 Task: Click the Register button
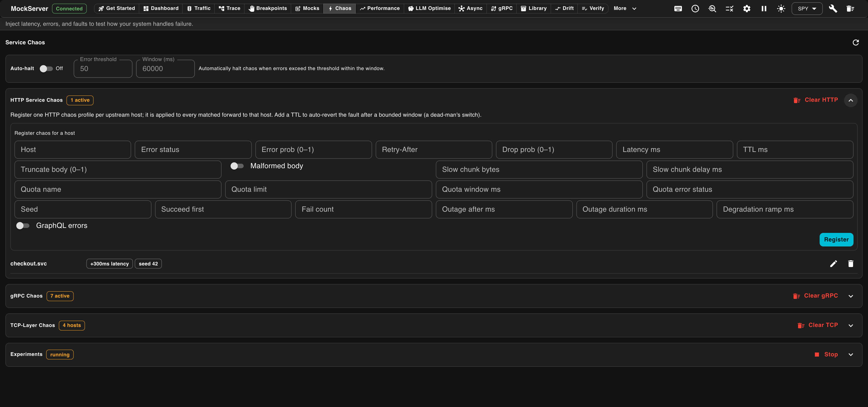click(836, 239)
